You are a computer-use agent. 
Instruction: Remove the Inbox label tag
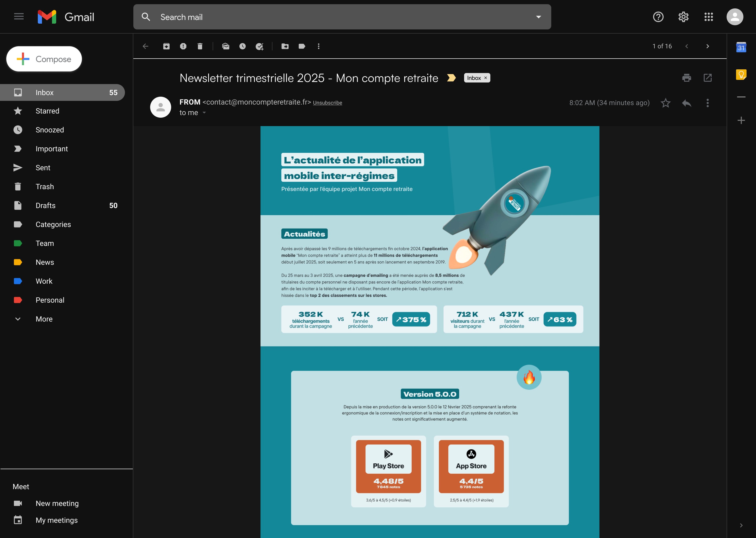pyautogui.click(x=486, y=78)
